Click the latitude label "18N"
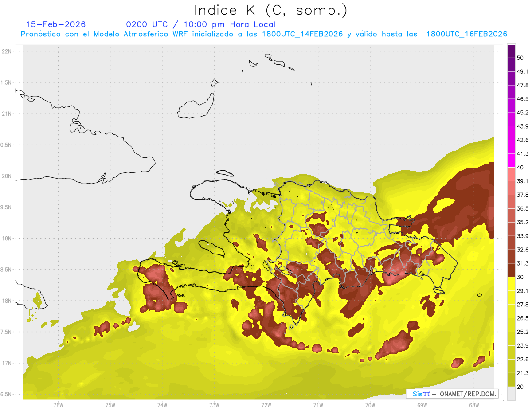Viewport: 532px width, 411px height. pyautogui.click(x=7, y=301)
